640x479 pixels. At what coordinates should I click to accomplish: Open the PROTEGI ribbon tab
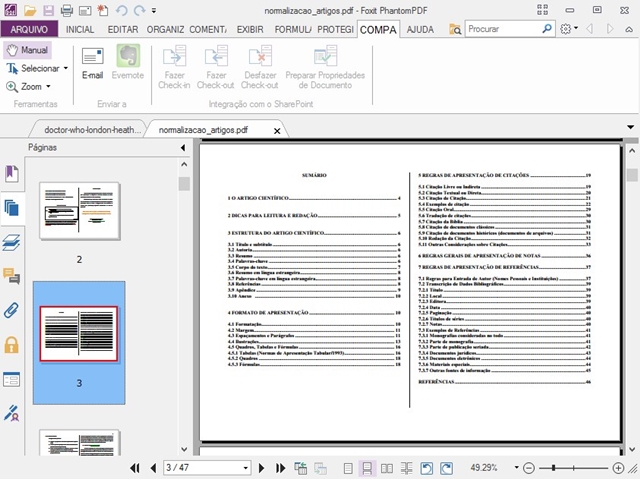(x=335, y=29)
